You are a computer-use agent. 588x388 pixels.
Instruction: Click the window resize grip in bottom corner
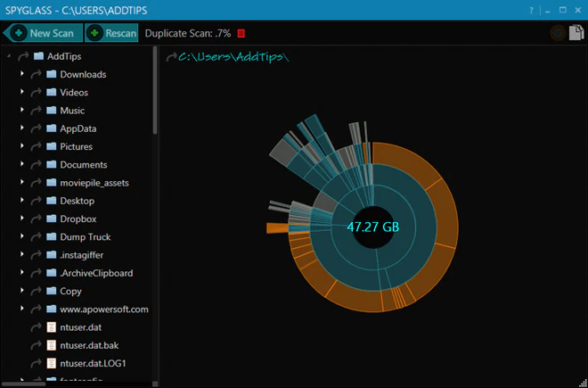coord(584,384)
